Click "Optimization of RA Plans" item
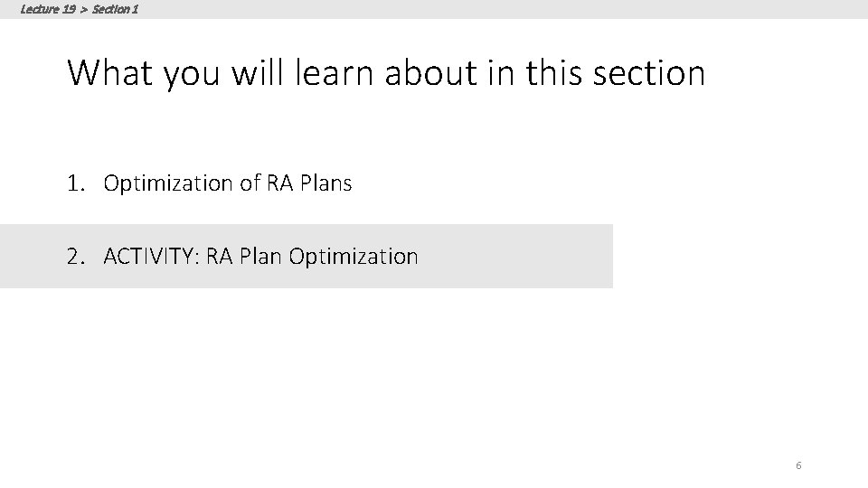868x488 pixels. [228, 183]
